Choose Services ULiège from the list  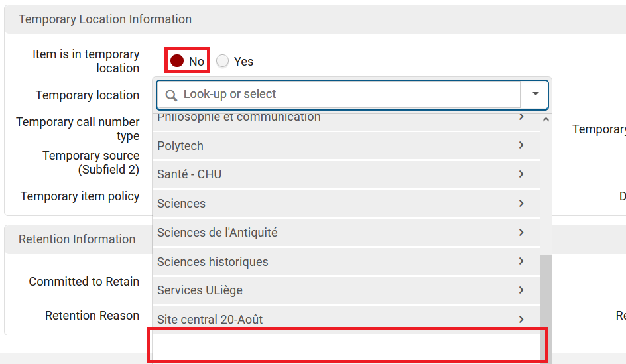click(347, 290)
